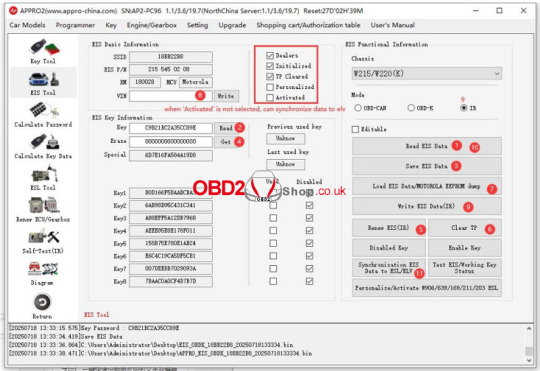The height and width of the screenshot is (371, 540).
Task: Toggle the Personalized checkbox
Action: (270, 87)
